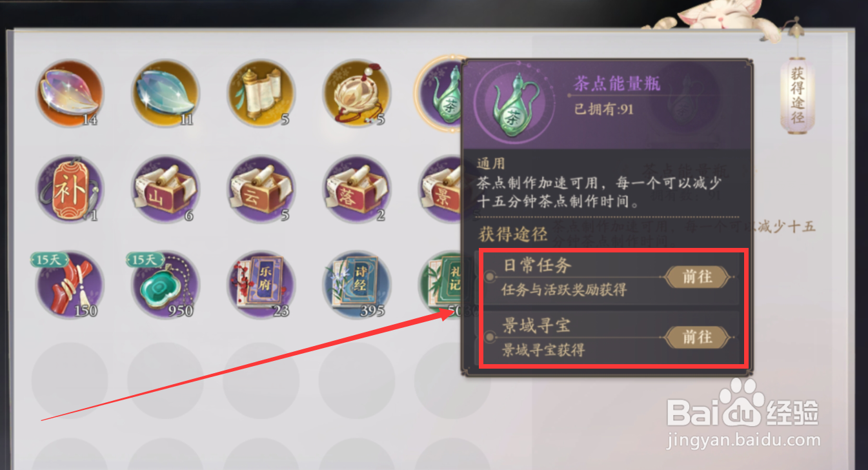The image size is (868, 470).
Task: Select the blue petal item with count 11
Action: pos(165,94)
